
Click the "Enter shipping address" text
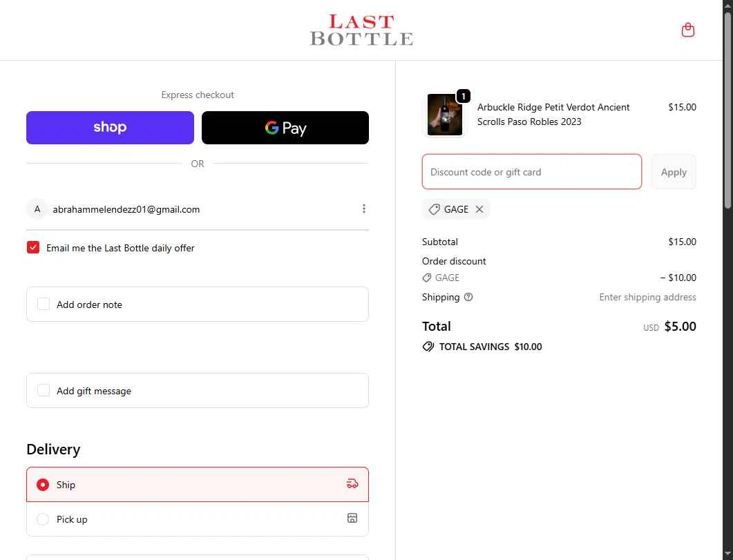tap(647, 297)
